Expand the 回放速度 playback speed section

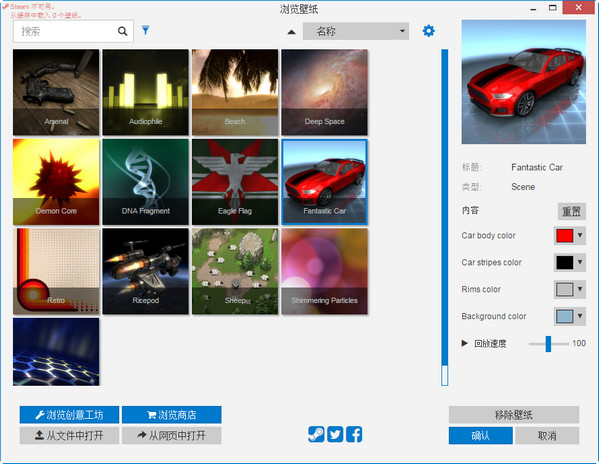465,343
